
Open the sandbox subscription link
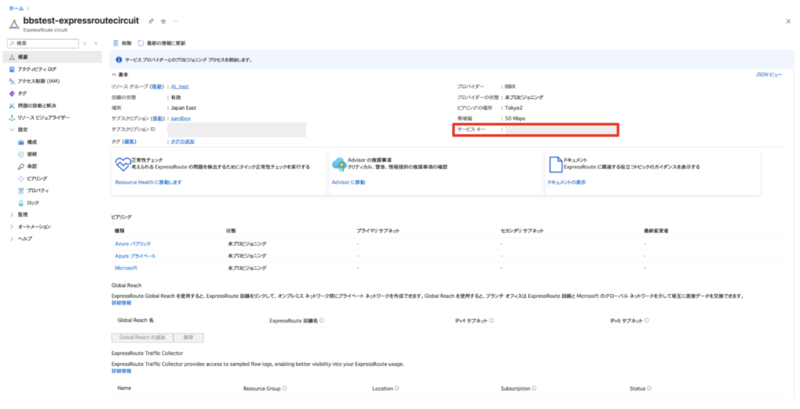(x=181, y=118)
